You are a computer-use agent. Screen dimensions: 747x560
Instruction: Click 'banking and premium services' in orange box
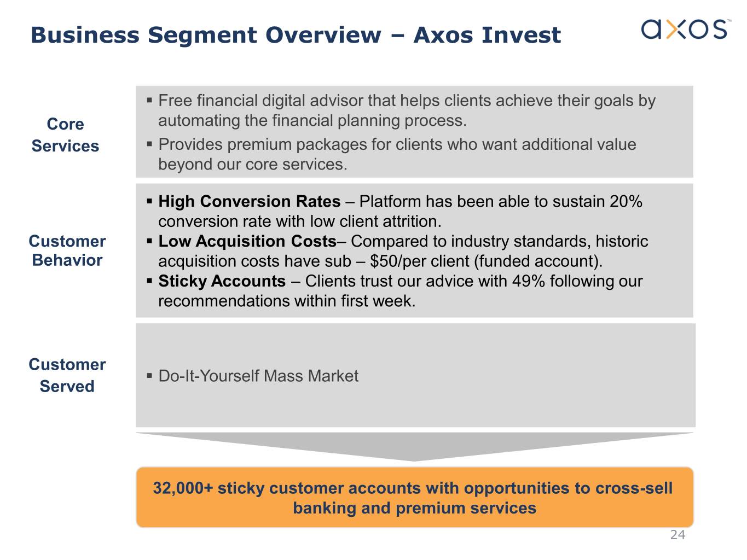tap(414, 508)
